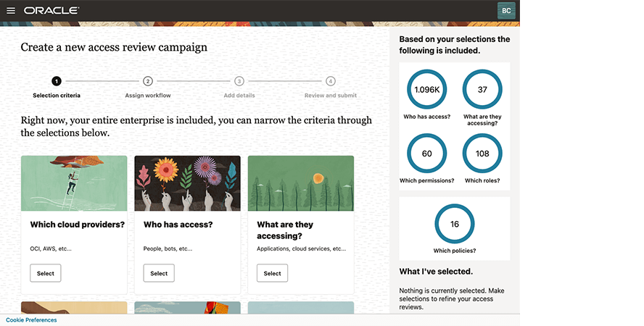Click the 16 Which policies circle
Image resolution: width=644 pixels, height=326 pixels.
point(455,224)
